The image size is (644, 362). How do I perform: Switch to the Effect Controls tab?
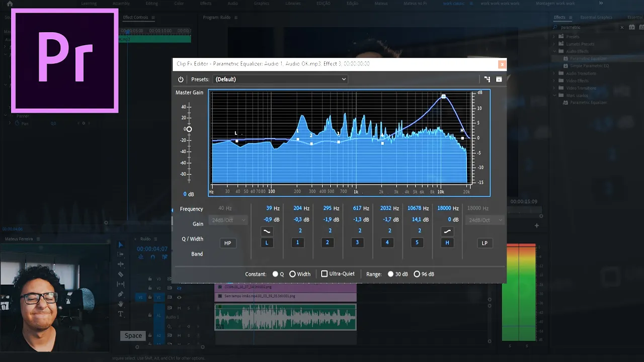pyautogui.click(x=136, y=18)
